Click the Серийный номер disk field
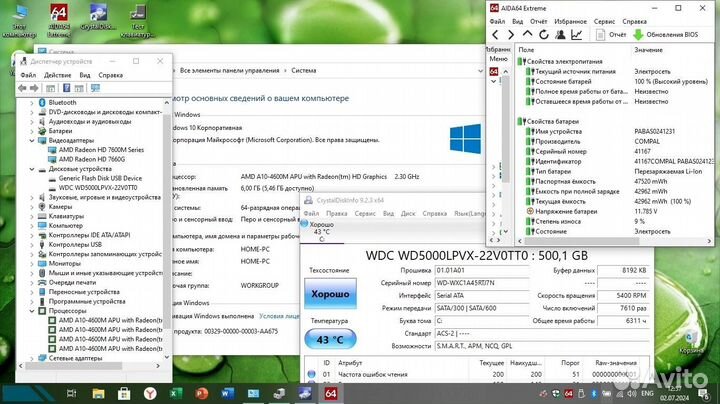Screen dimensions: 720x404 pos(481,283)
